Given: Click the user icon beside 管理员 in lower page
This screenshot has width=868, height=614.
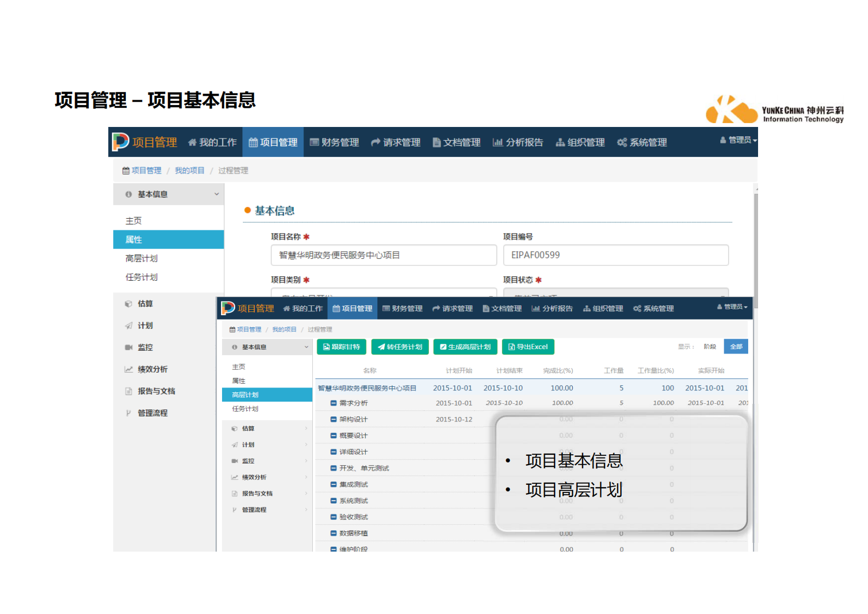Looking at the screenshot, I should [x=720, y=307].
